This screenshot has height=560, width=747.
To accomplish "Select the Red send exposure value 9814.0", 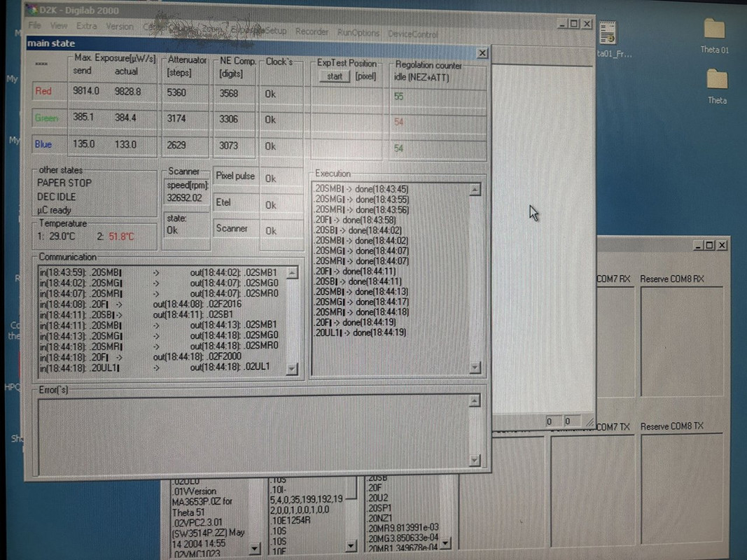I will [x=86, y=91].
